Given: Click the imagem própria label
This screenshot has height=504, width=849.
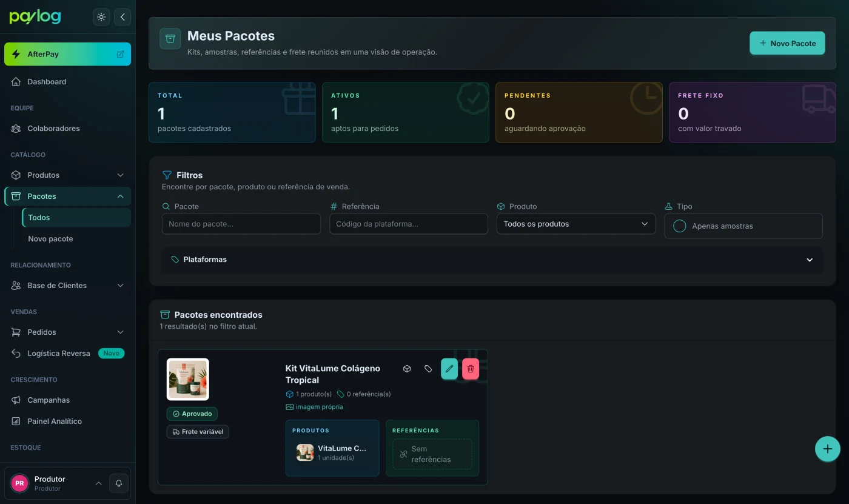Looking at the screenshot, I should [x=315, y=407].
